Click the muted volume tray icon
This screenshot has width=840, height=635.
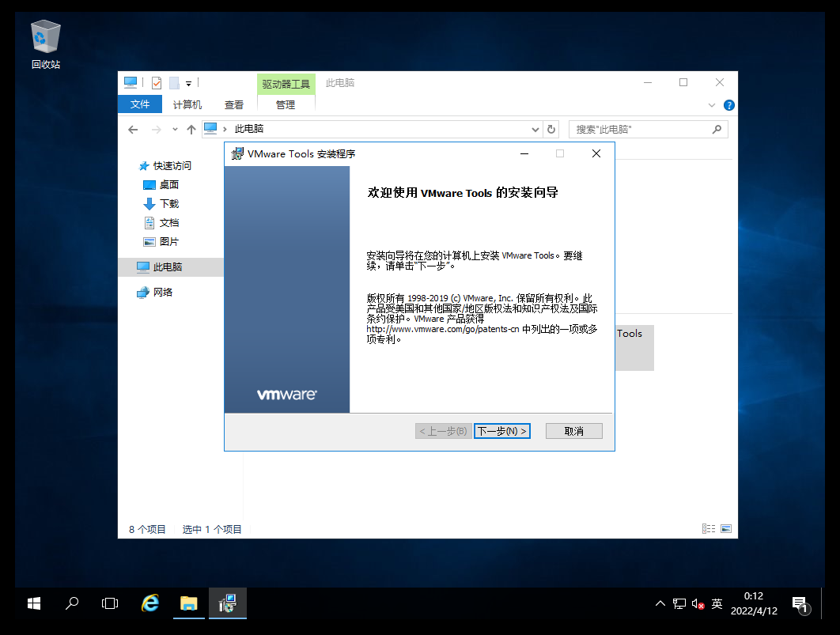pyautogui.click(x=698, y=604)
